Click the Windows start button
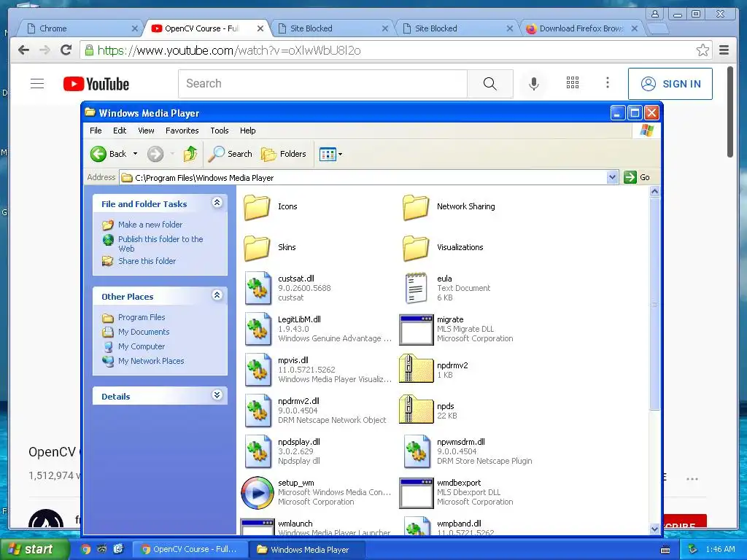The width and height of the screenshot is (747, 560). click(34, 550)
